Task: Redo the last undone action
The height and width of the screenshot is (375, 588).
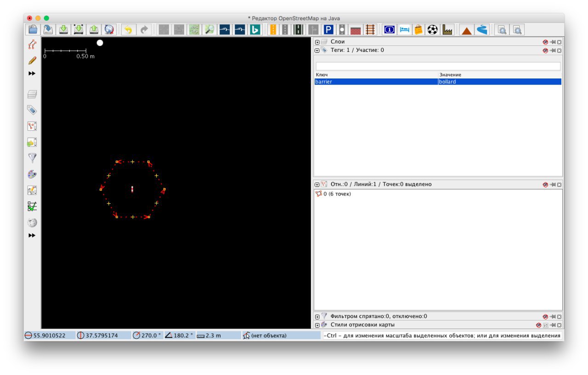Action: click(x=144, y=29)
